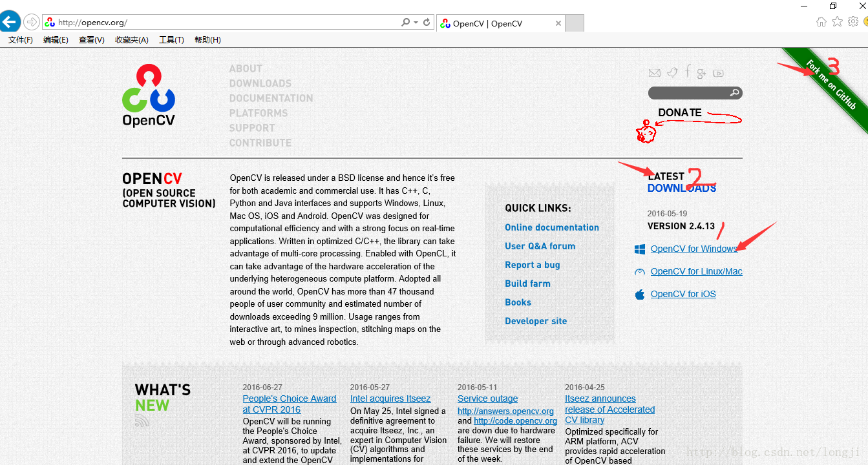Click the search magnifier in address bar
This screenshot has width=868, height=465.
(405, 22)
